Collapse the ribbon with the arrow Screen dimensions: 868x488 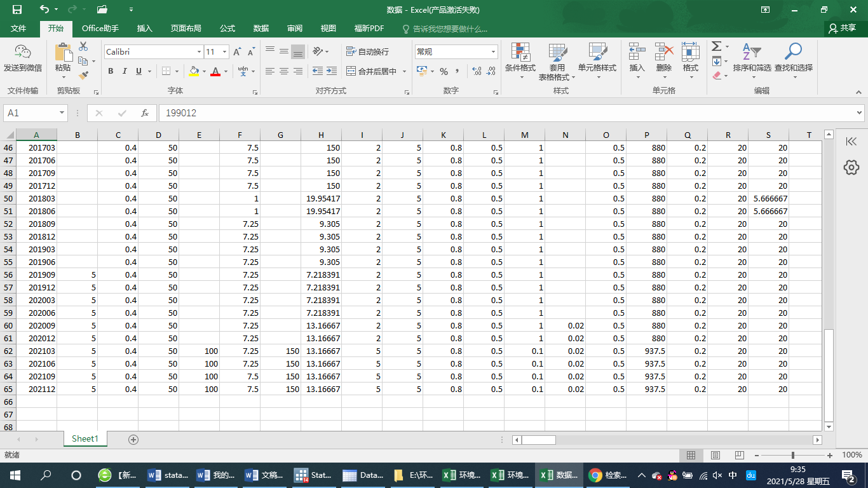coord(858,91)
